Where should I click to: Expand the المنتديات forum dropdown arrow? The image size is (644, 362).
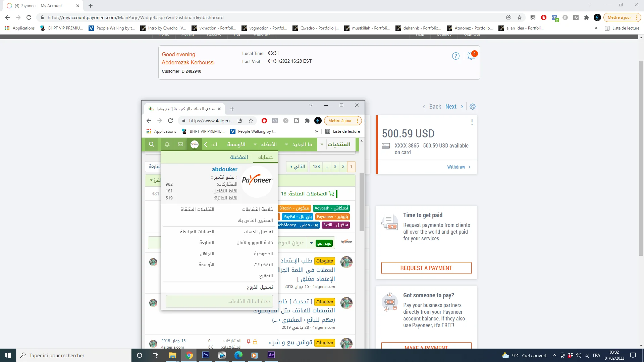322,144
